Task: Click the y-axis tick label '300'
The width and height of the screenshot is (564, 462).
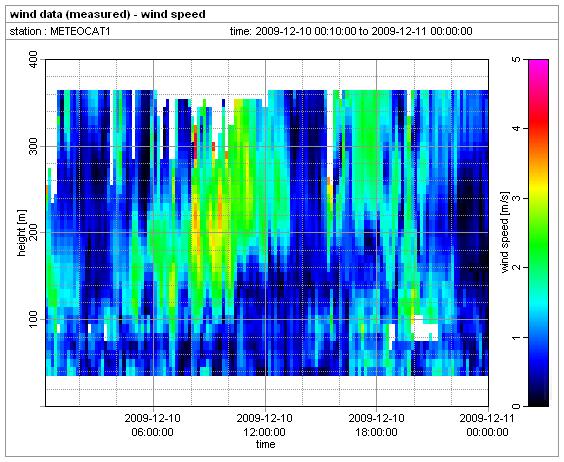Action: tap(33, 146)
